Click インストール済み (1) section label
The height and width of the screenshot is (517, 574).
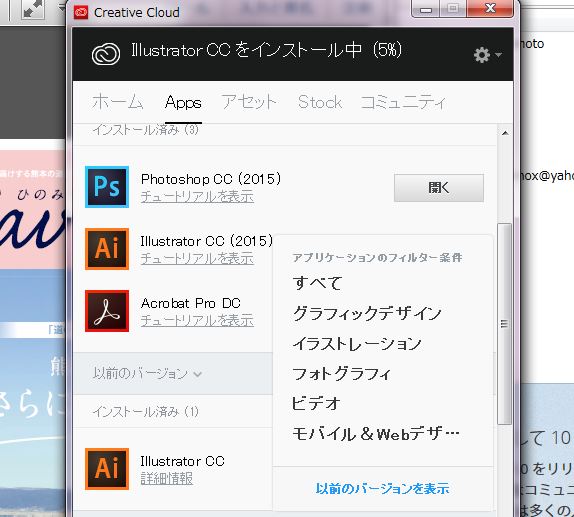pos(146,412)
